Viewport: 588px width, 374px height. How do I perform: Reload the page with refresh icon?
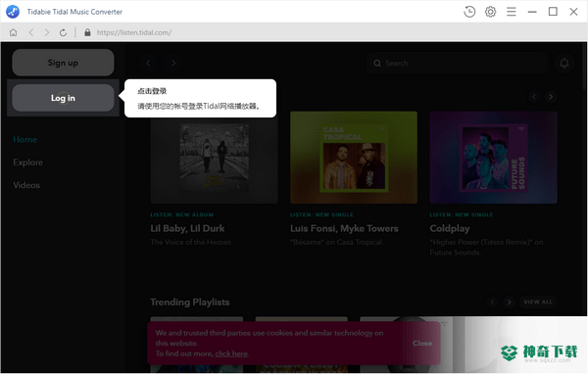[x=63, y=32]
